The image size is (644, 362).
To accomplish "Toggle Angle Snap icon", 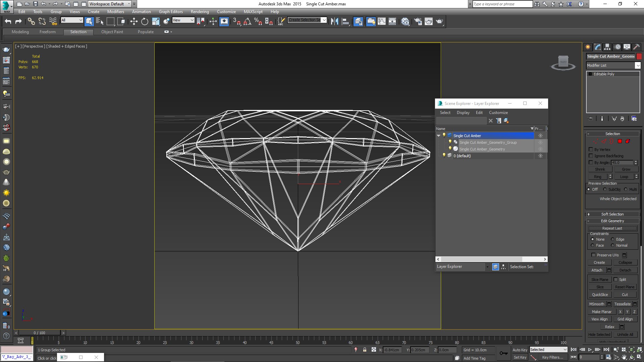I will point(247,21).
